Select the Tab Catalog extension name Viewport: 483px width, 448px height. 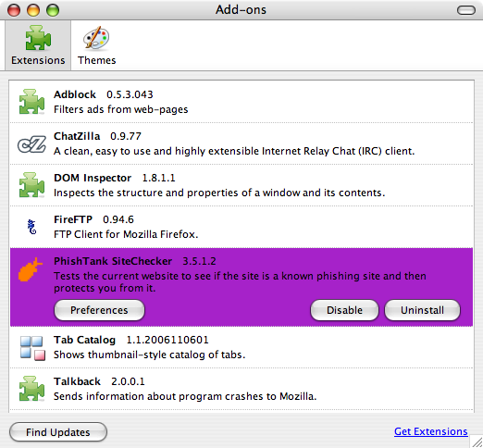(x=84, y=340)
